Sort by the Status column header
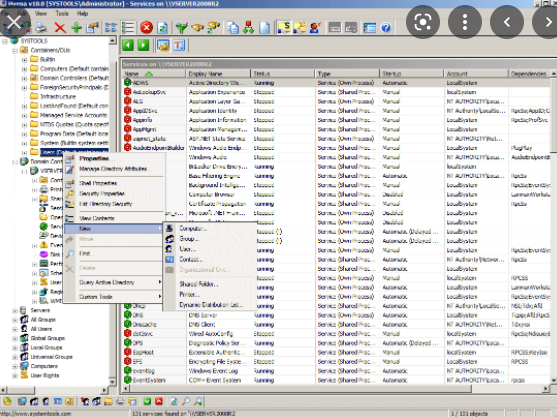The image size is (557, 417). coord(283,74)
